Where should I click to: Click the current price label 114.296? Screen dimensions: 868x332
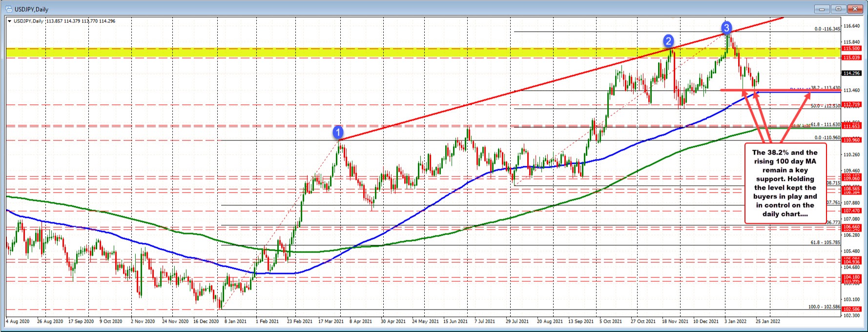851,73
